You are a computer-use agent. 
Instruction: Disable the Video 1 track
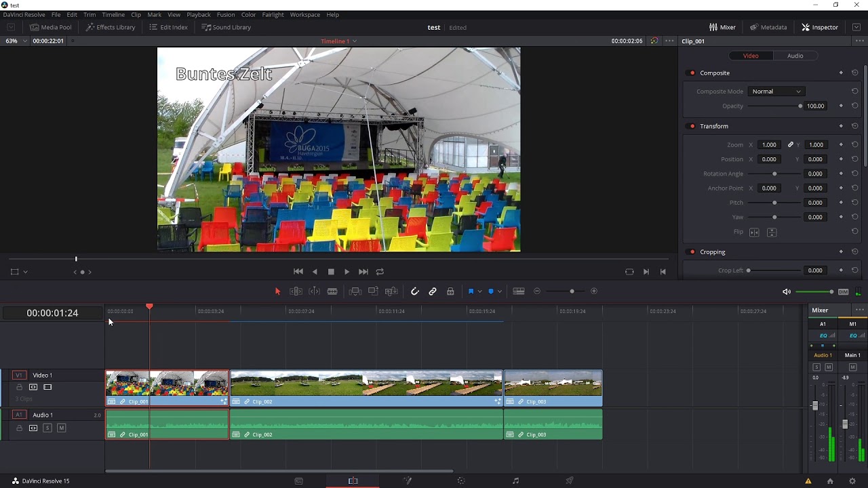(x=47, y=387)
